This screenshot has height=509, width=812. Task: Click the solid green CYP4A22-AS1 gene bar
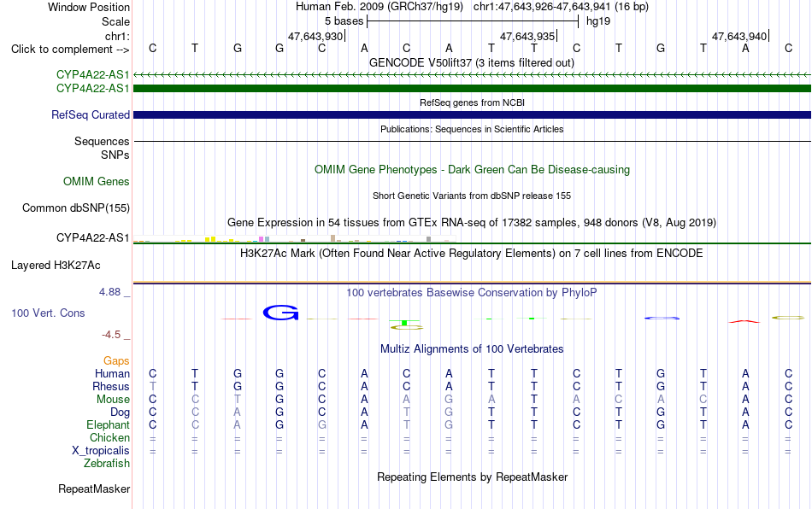point(472,89)
